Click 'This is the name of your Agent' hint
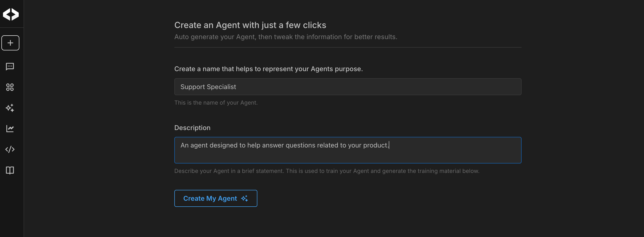The image size is (644, 237). (216, 103)
